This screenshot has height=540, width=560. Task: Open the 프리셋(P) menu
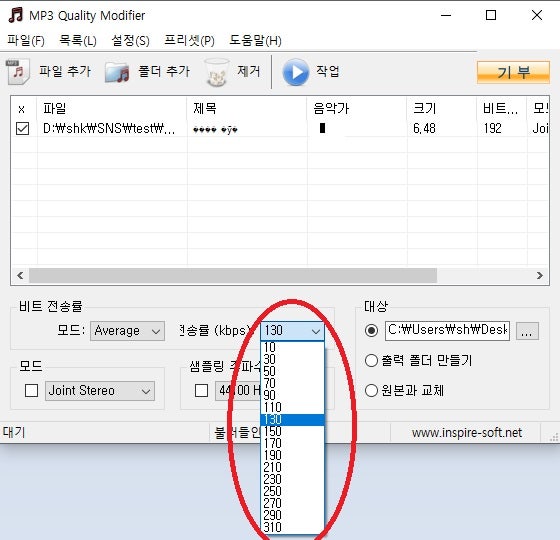(189, 40)
